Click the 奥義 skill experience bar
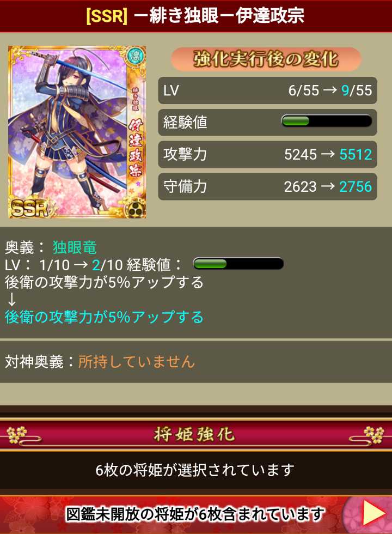 pyautogui.click(x=238, y=264)
